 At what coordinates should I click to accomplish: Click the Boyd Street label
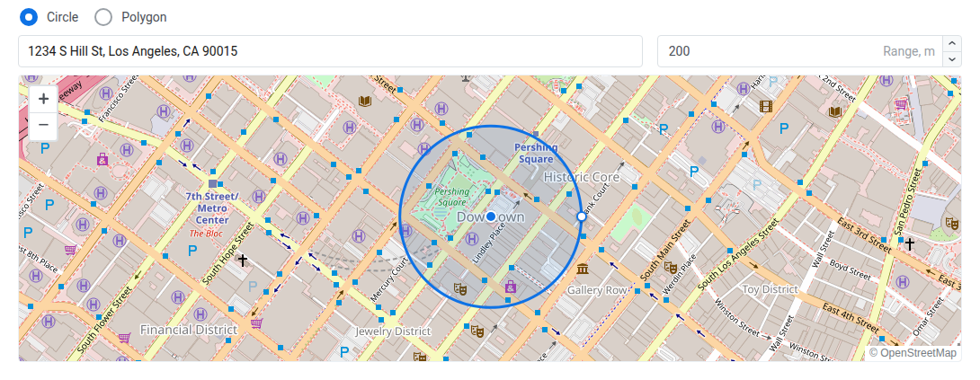pyautogui.click(x=848, y=270)
